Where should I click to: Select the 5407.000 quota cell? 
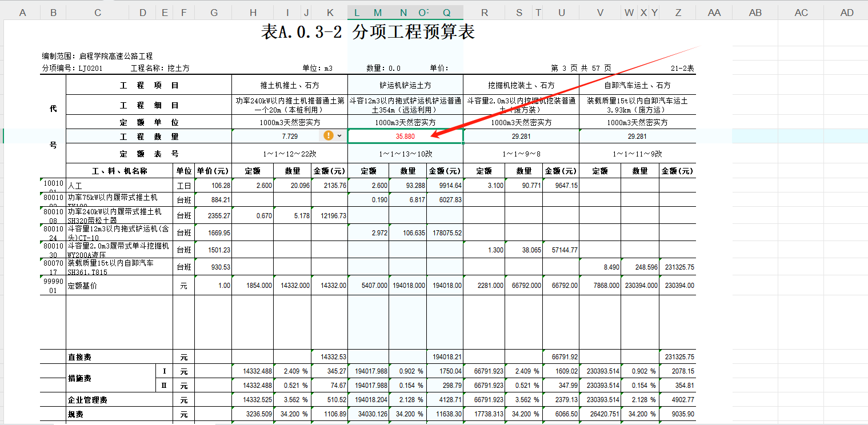pos(368,285)
